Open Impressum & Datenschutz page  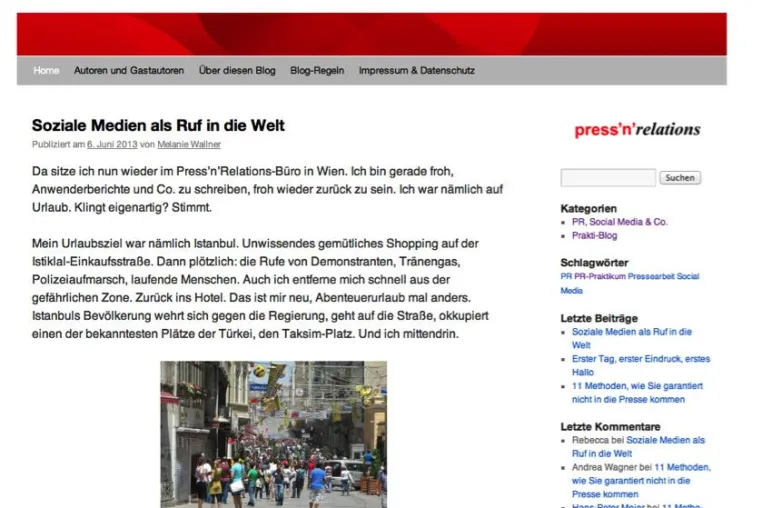pos(416,70)
